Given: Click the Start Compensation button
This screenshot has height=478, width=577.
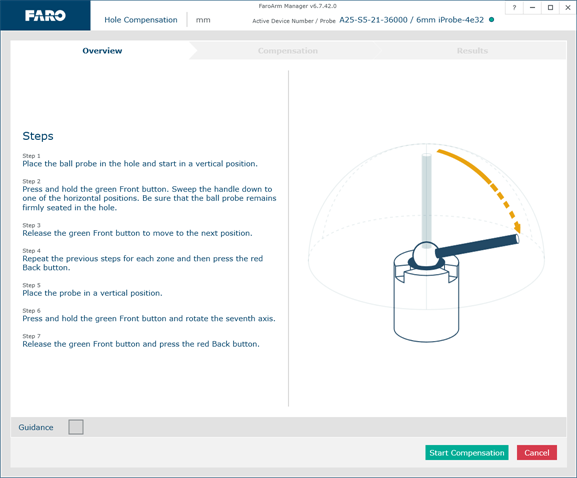Looking at the screenshot, I should click(x=467, y=453).
